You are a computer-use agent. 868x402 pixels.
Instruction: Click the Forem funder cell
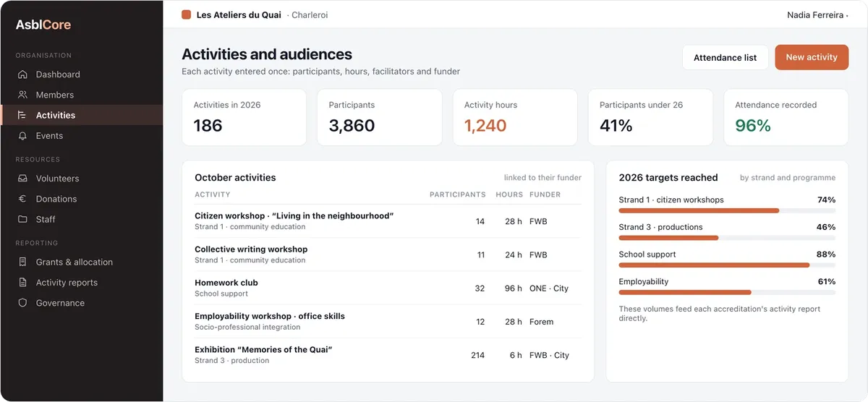click(x=541, y=322)
